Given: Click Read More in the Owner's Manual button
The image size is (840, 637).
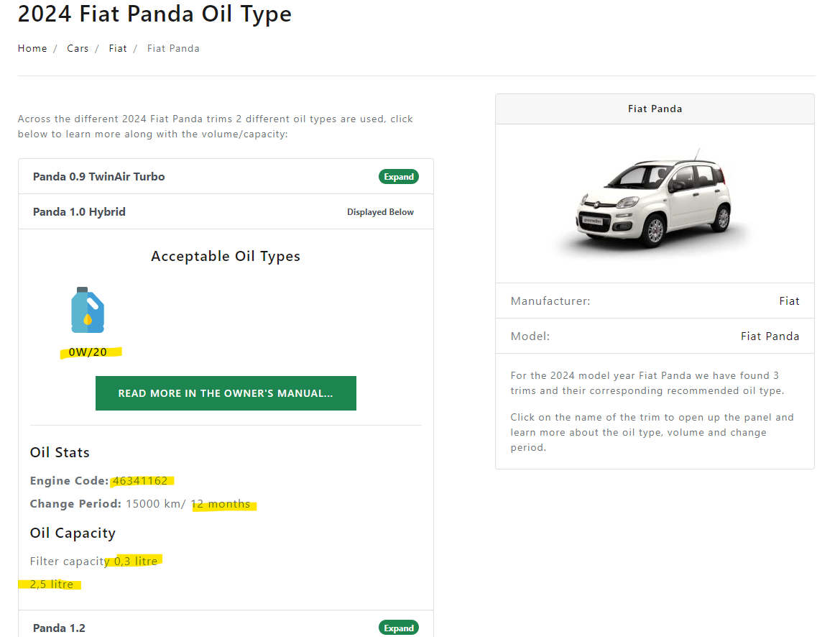Looking at the screenshot, I should click(226, 393).
